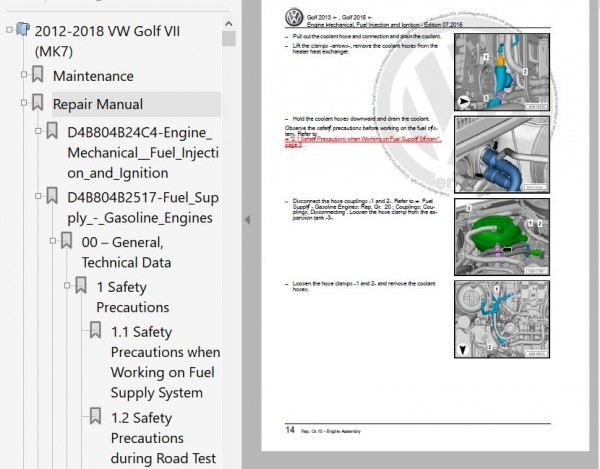Click 'Pull out the coolant hose' instruction text
This screenshot has height=469, width=600.
[x=367, y=36]
